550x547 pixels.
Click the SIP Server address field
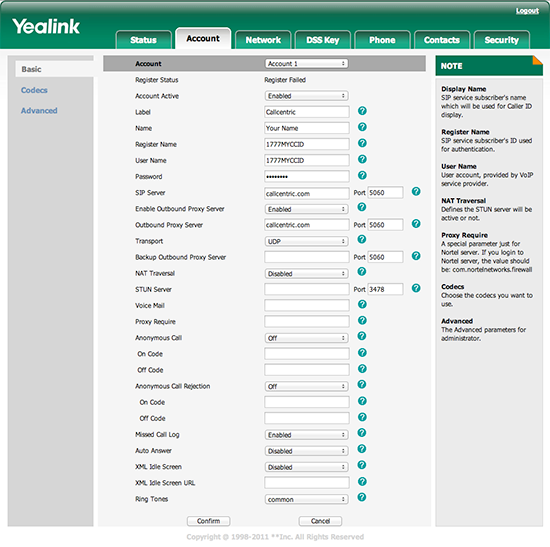(x=307, y=193)
